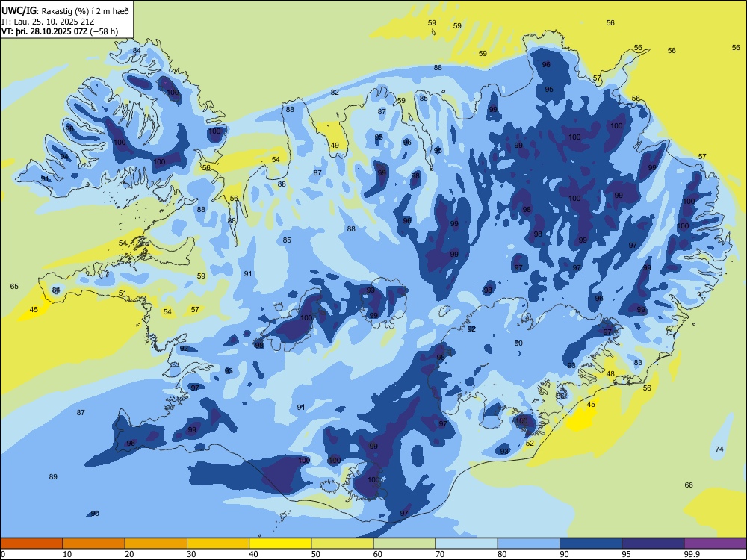Click the purple above-99.9 legend swatch
This screenshot has height=560, width=747.
(x=715, y=544)
